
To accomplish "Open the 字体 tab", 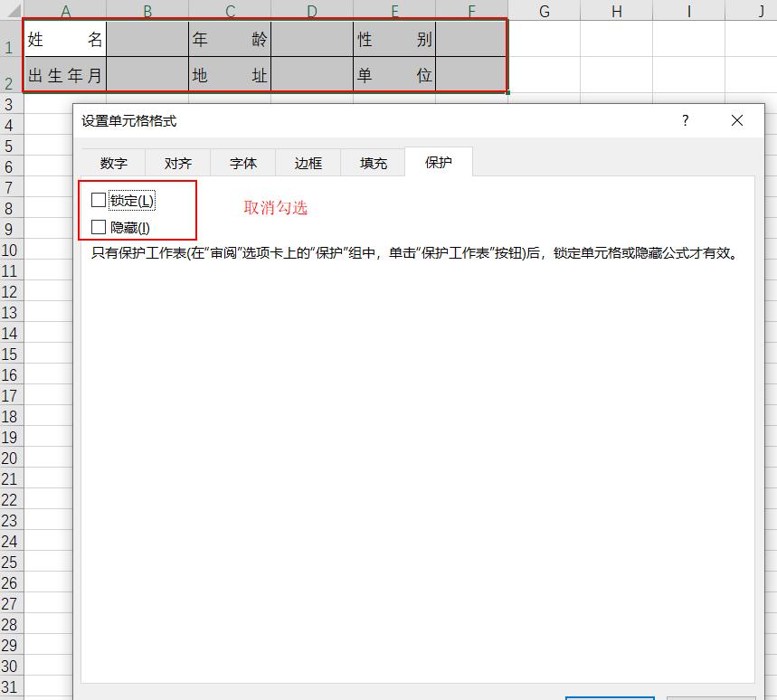I will pyautogui.click(x=243, y=163).
